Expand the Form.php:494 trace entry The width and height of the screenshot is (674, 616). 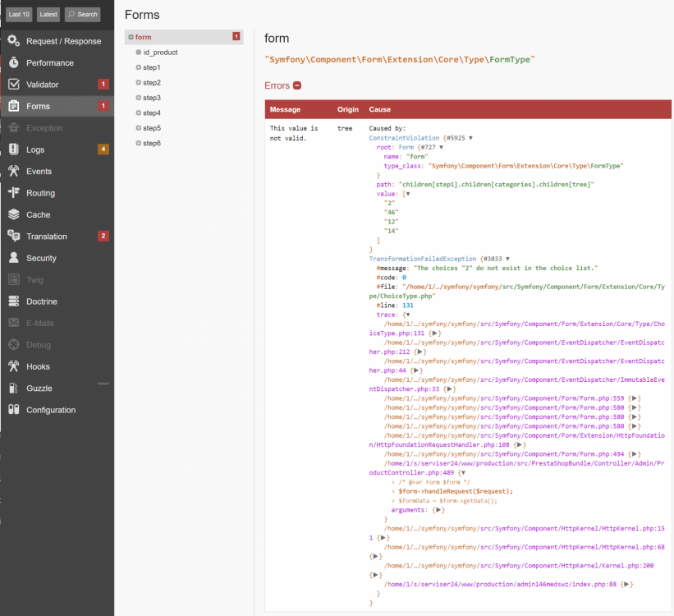(635, 454)
